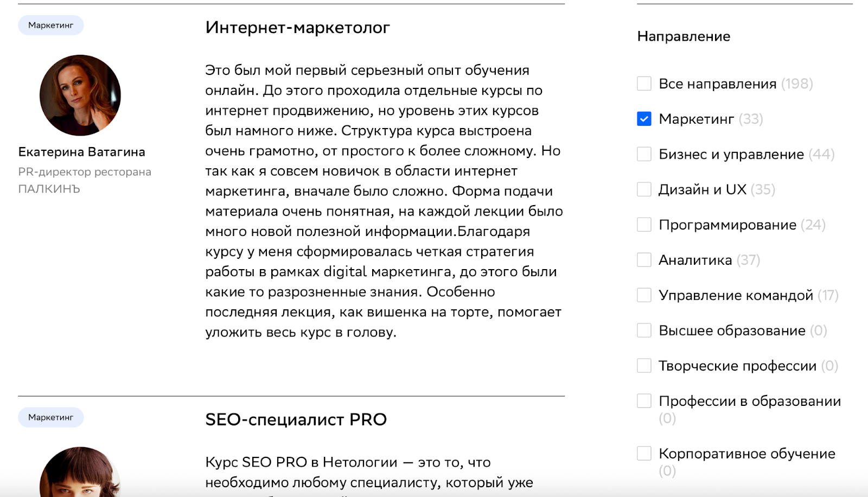
Task: Click the 'PR-директор ресторана ПАЛКИНЪ' job title
Action: (x=85, y=180)
